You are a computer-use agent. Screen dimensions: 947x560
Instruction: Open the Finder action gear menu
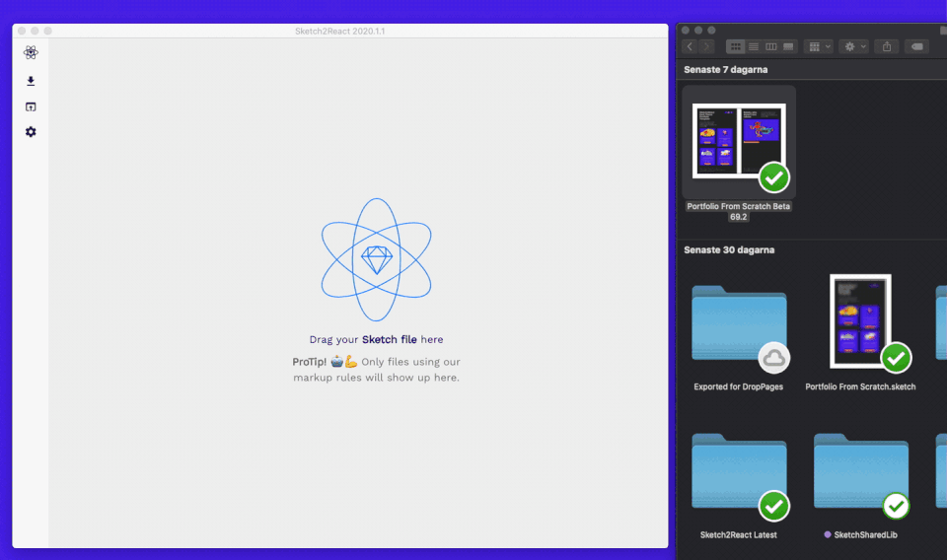click(x=854, y=46)
